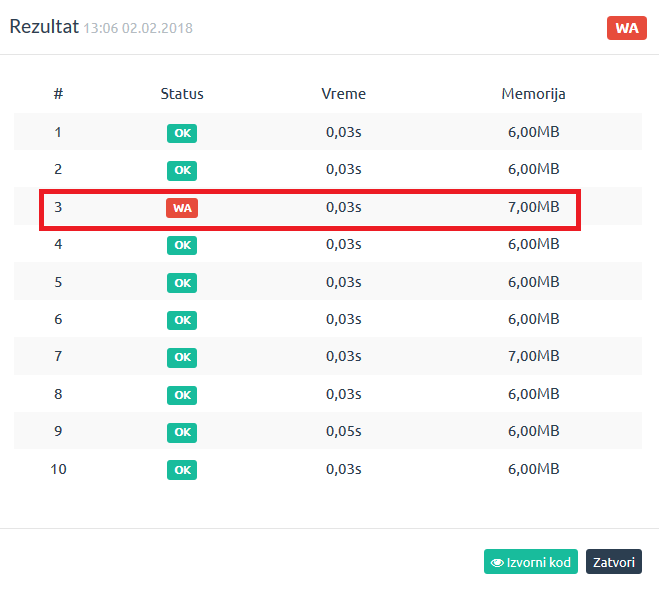This screenshot has height=589, width=659.
Task: Click the OK status badge for test 4
Action: pyautogui.click(x=182, y=245)
